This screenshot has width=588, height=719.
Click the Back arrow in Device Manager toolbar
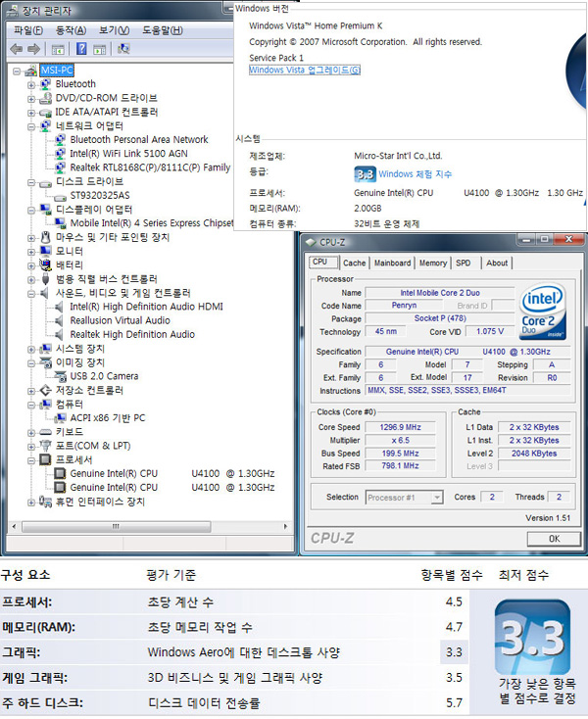(x=17, y=49)
